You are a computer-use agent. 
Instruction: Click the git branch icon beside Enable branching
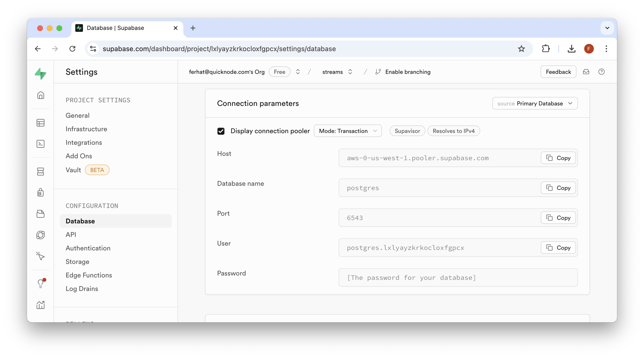click(x=378, y=72)
